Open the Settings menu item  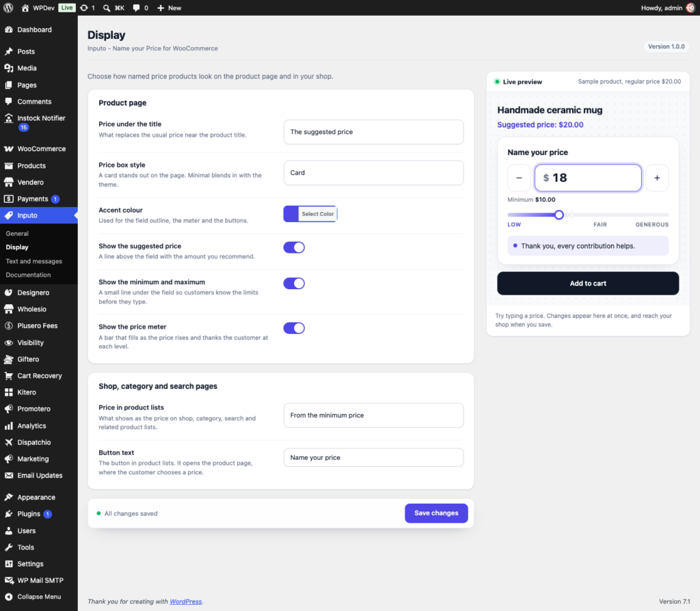39,564
